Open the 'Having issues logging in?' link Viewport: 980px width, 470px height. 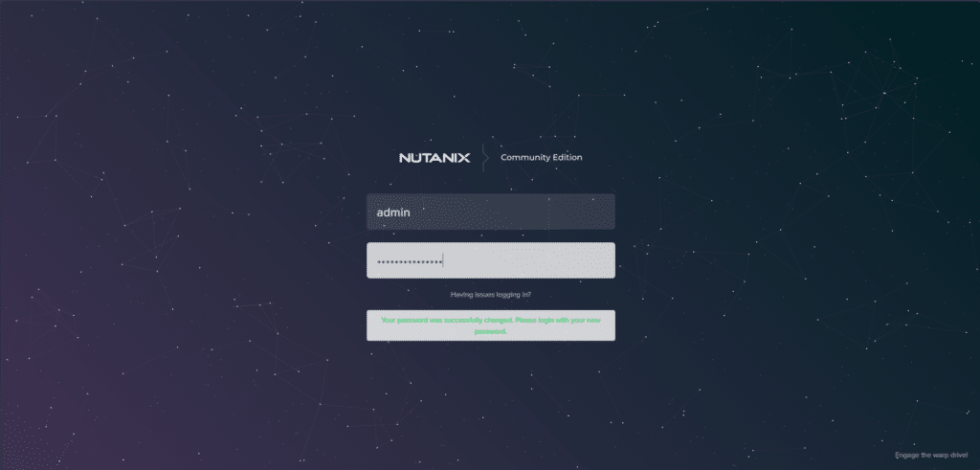pyautogui.click(x=490, y=295)
